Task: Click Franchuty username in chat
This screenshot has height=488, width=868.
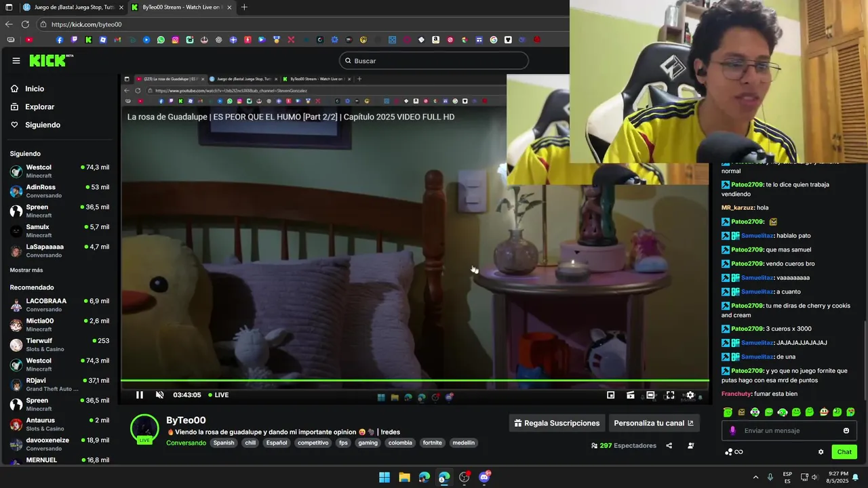Action: pyautogui.click(x=736, y=394)
